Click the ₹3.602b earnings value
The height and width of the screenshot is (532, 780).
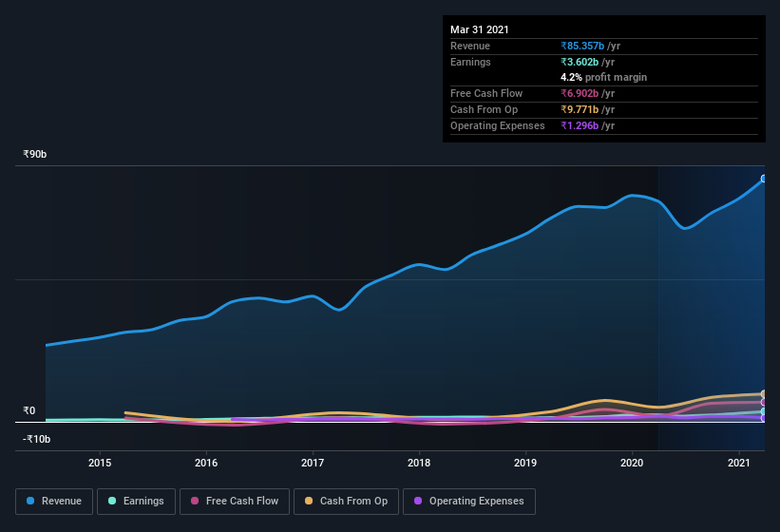click(x=580, y=62)
